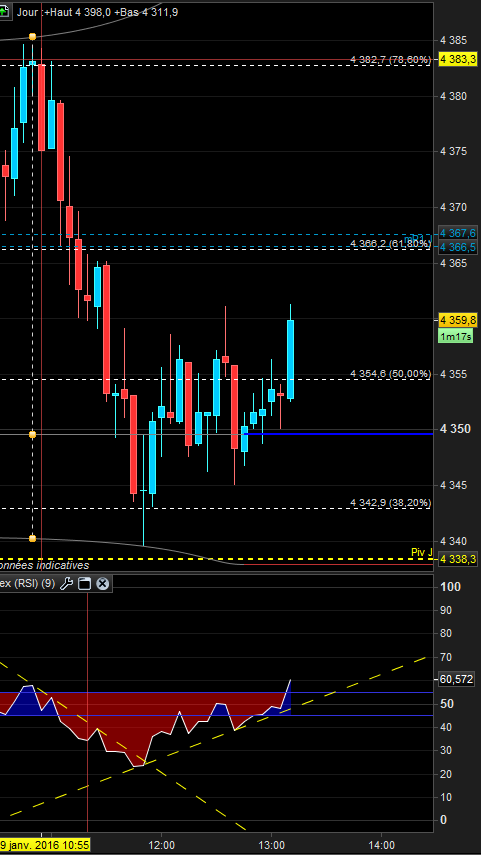Select the latest cyan candle near 4 359
The image size is (481, 855).
pos(291,359)
